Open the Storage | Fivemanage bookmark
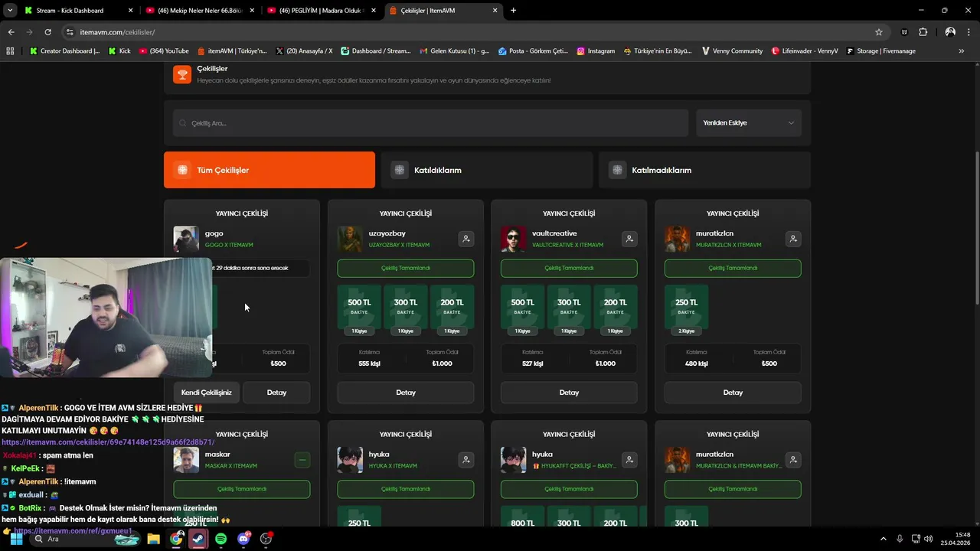Screen dimensions: 980x551 coord(883,51)
